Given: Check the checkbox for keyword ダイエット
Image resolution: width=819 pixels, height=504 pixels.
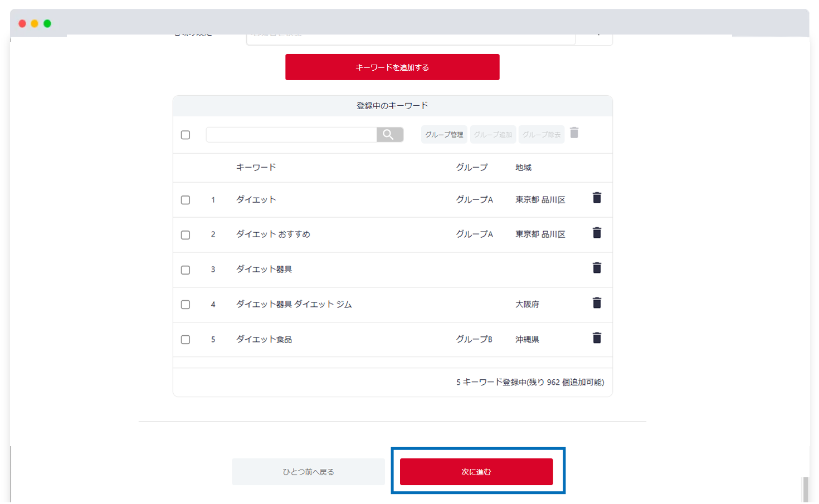Looking at the screenshot, I should 186,199.
